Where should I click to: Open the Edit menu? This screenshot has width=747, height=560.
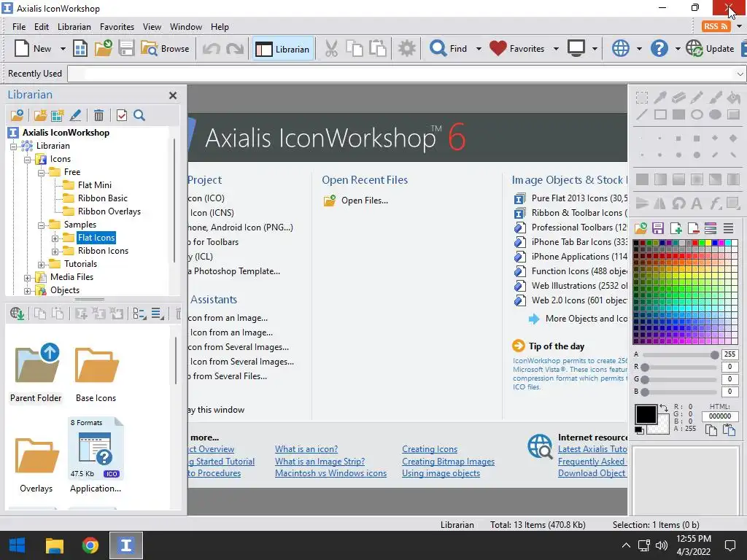[x=42, y=27]
